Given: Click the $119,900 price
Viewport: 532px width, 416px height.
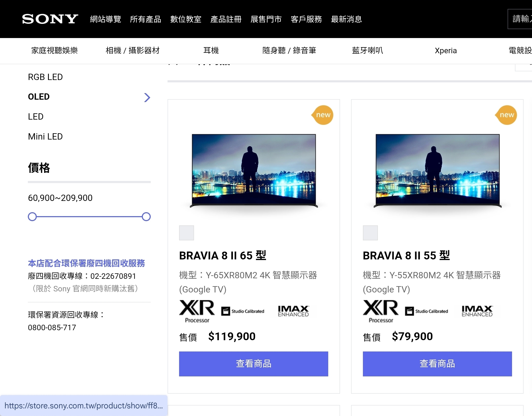Looking at the screenshot, I should (232, 336).
